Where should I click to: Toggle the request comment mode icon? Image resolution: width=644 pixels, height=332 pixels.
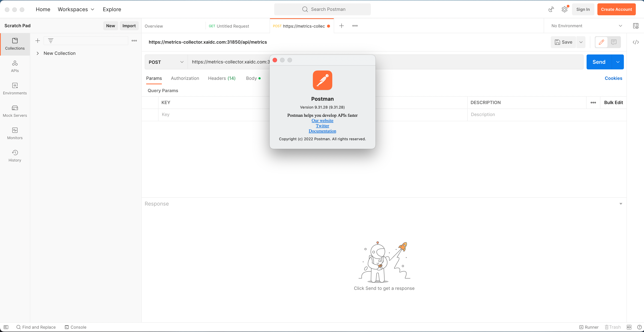pyautogui.click(x=613, y=42)
